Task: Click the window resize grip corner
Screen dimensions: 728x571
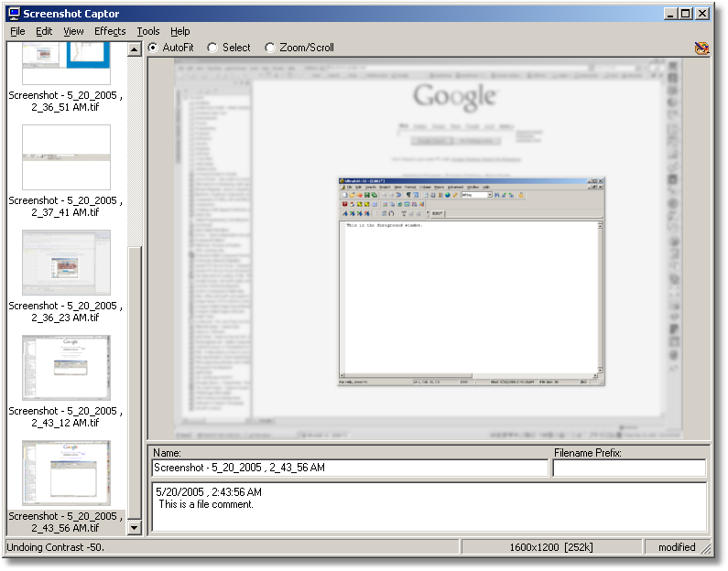Action: coord(706,549)
